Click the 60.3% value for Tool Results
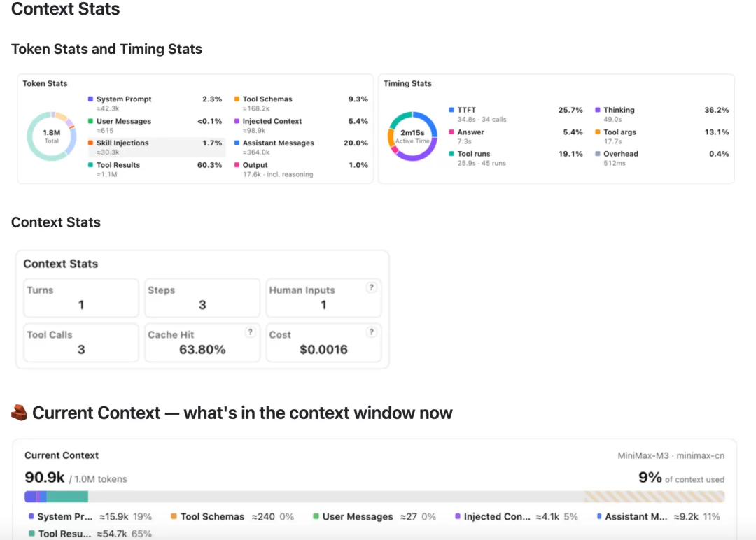The image size is (756, 540). [210, 165]
